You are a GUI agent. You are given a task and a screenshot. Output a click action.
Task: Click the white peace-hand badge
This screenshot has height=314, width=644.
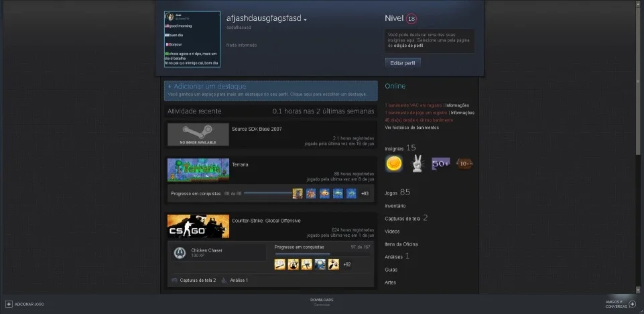point(417,164)
